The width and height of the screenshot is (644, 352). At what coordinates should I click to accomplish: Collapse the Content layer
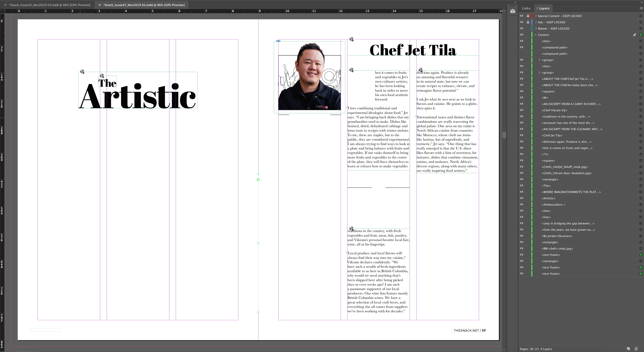point(535,35)
